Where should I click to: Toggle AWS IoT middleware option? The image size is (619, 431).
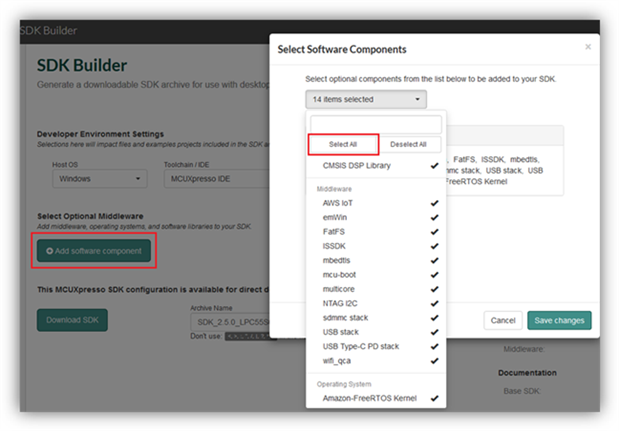pos(376,203)
